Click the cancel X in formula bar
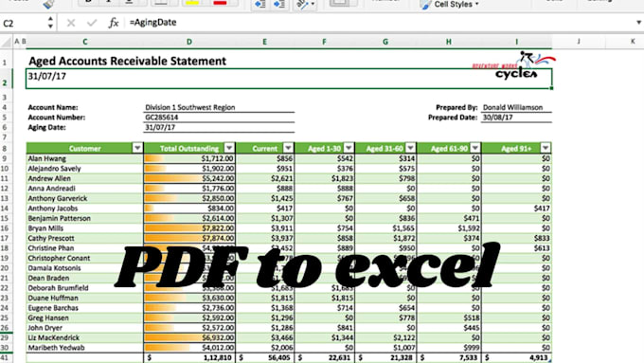The width and height of the screenshot is (644, 363). (71, 23)
